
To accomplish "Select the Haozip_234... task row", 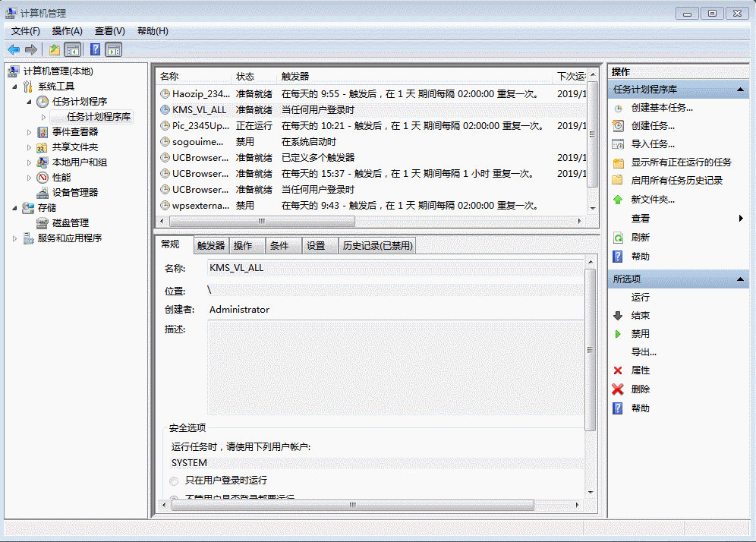I will point(371,94).
